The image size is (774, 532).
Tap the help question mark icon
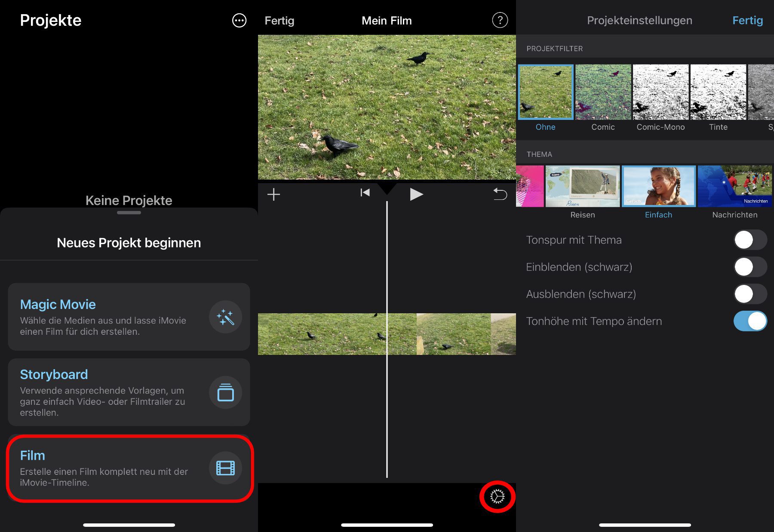(500, 20)
